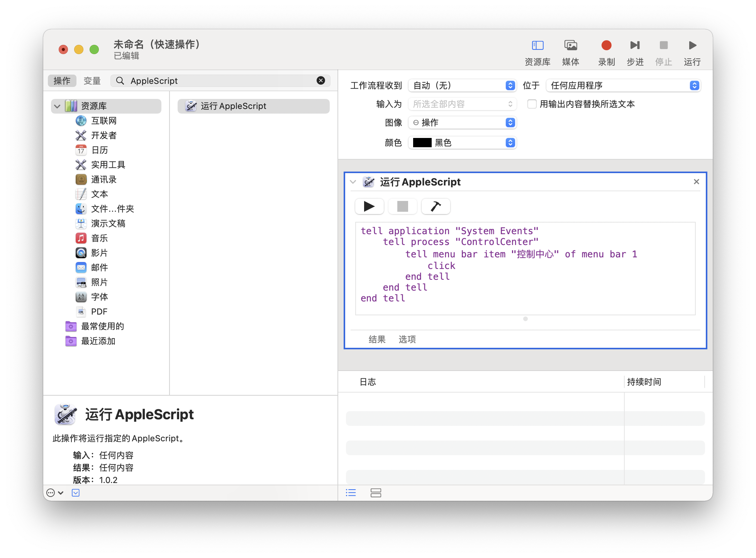Enable replace selected text with output checkbox
Image resolution: width=756 pixels, height=558 pixels.
[532, 104]
